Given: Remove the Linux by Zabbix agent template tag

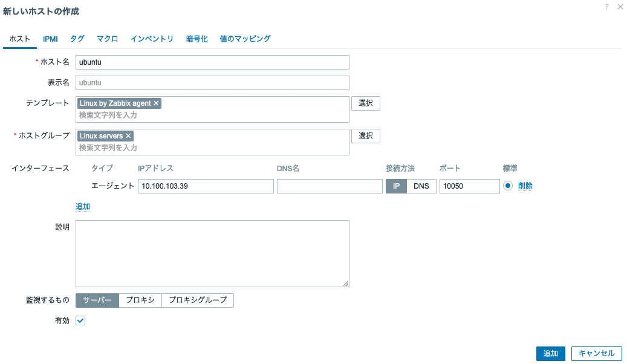Looking at the screenshot, I should (x=156, y=103).
